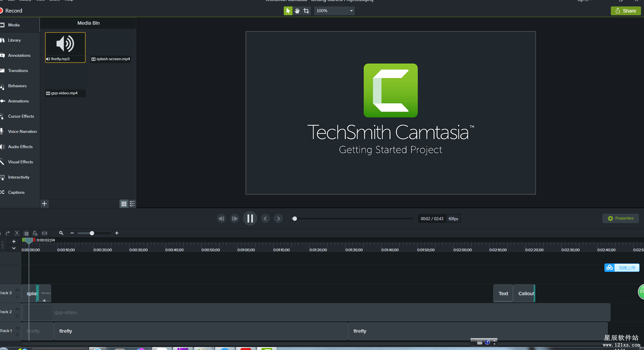Click the blue cloud upload widget
The image size is (644, 350).
pos(622,268)
